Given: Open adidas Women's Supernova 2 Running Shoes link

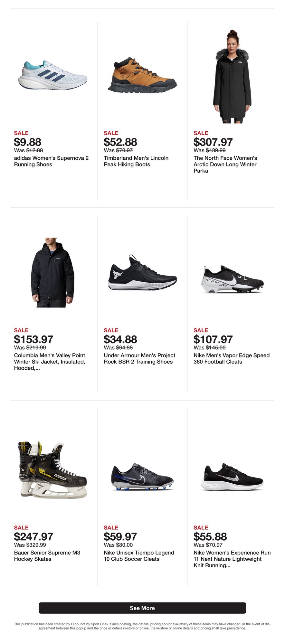Looking at the screenshot, I should click(51, 161).
